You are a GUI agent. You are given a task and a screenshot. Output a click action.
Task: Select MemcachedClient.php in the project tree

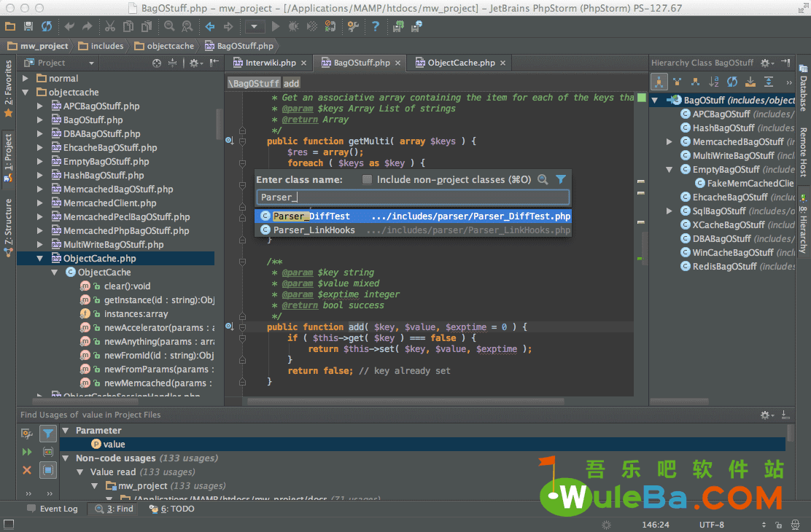click(109, 203)
